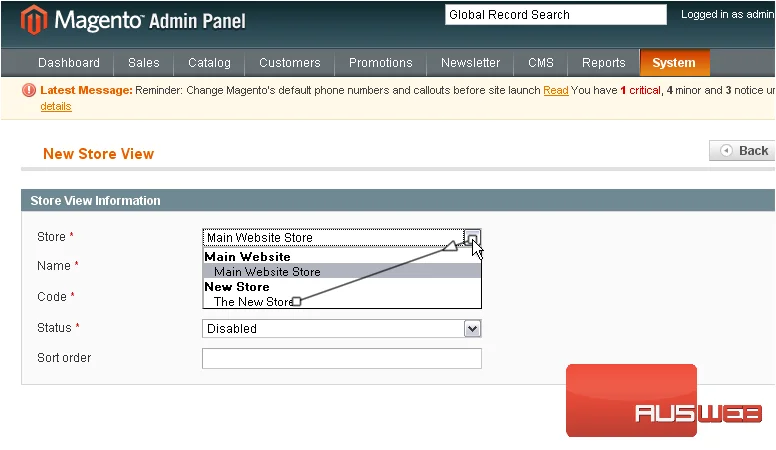Follow the Read link in the message
This screenshot has height=450, width=776.
tap(555, 91)
